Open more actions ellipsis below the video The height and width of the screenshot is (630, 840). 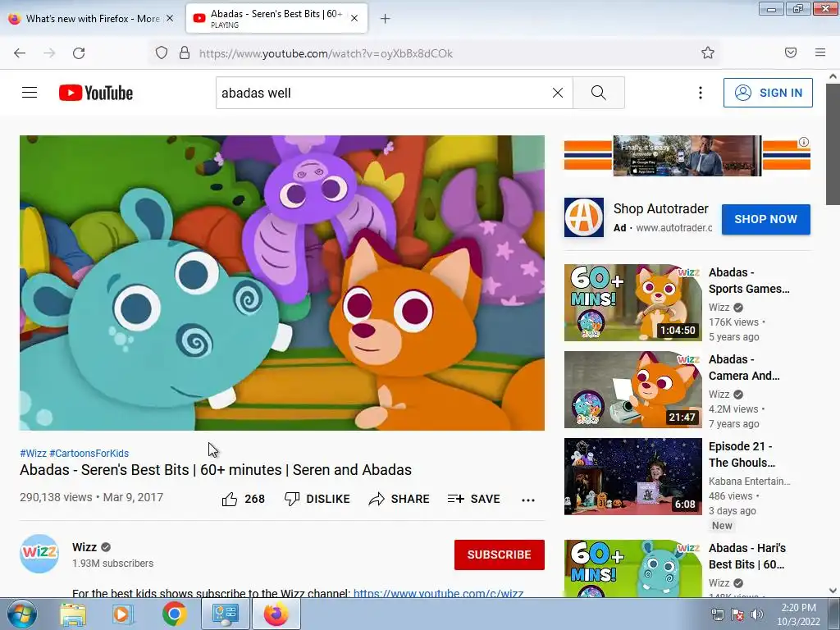pos(528,500)
